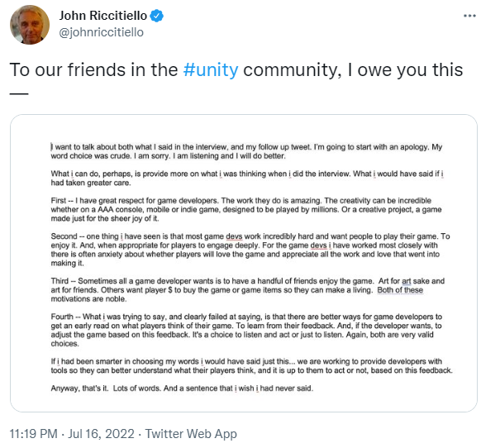Click the John Riccitiello display name
481x448 pixels.
click(x=103, y=16)
